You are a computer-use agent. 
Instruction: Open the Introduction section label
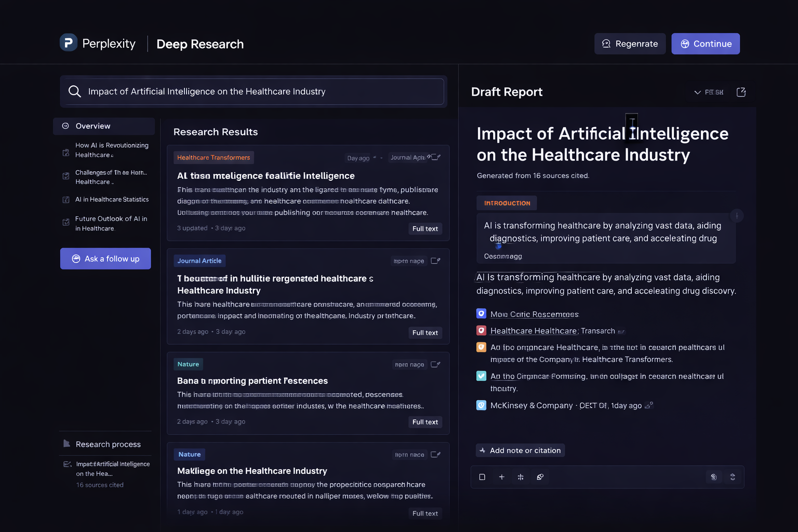click(x=507, y=203)
